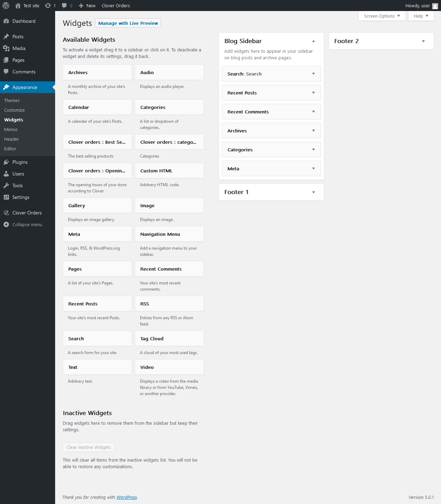This screenshot has height=504, width=441.
Task: Click Manage with Live Preview button
Action: (128, 23)
